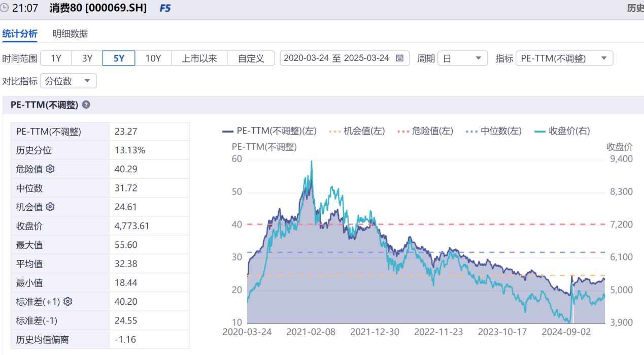Click the 最大值 row label
The image size is (644, 355).
click(x=29, y=245)
